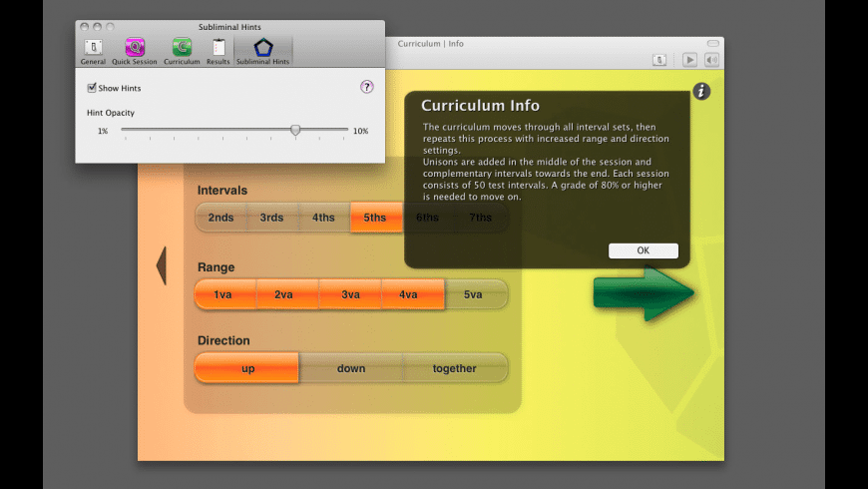Click the info icon above the panel
868x489 pixels.
701,91
